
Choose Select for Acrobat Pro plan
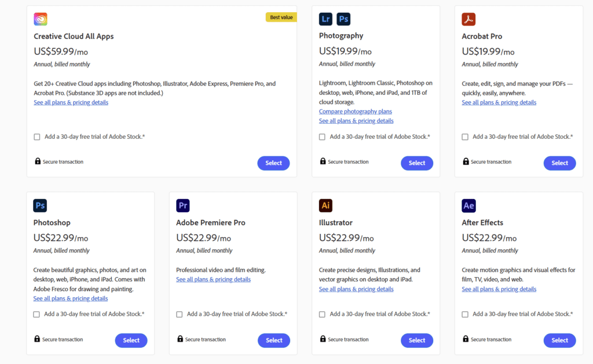pos(560,163)
